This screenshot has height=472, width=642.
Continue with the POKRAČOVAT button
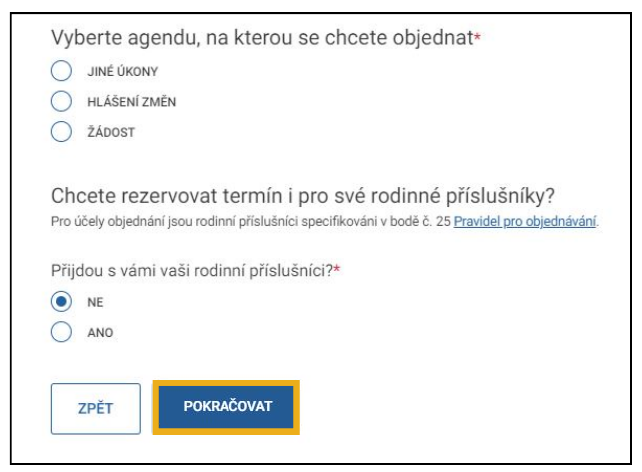[x=226, y=407]
